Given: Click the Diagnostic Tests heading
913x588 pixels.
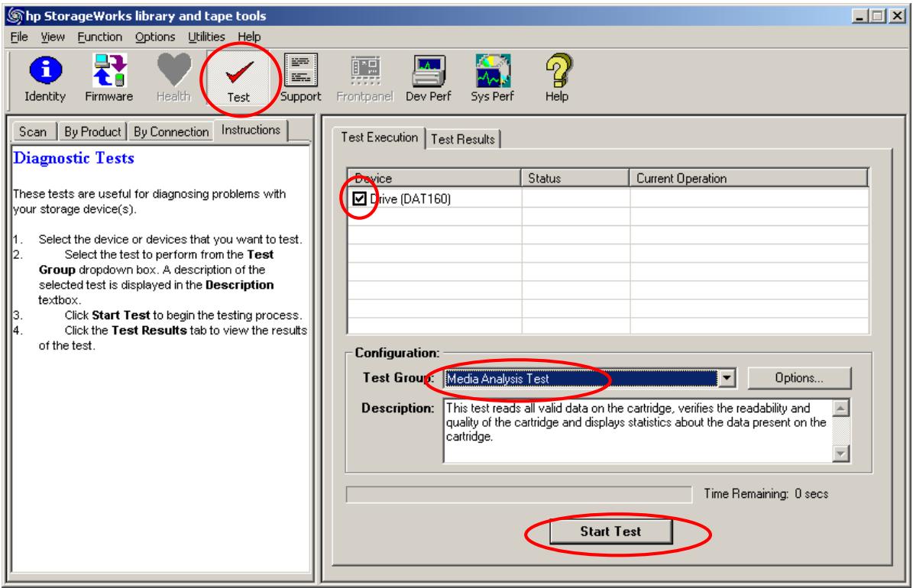Looking at the screenshot, I should 74,158.
